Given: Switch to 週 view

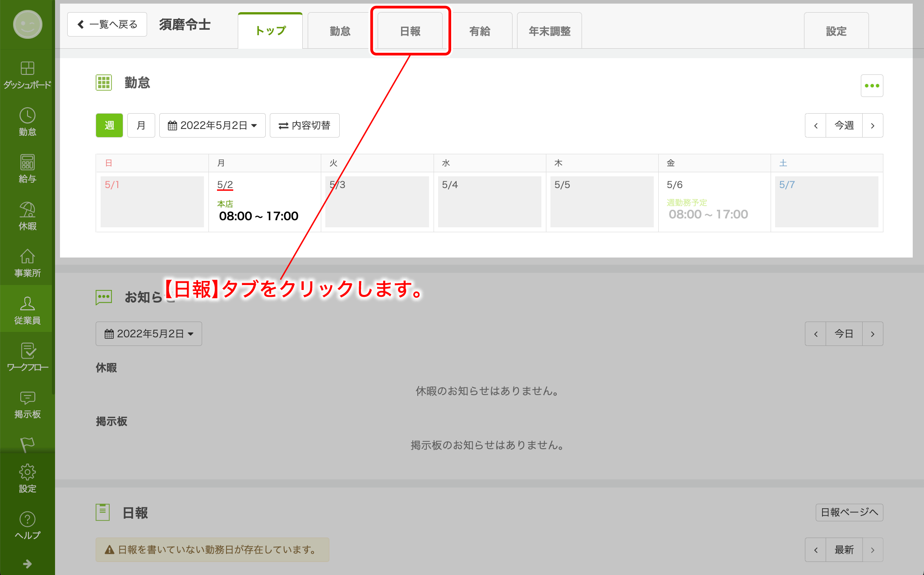Looking at the screenshot, I should pos(109,125).
